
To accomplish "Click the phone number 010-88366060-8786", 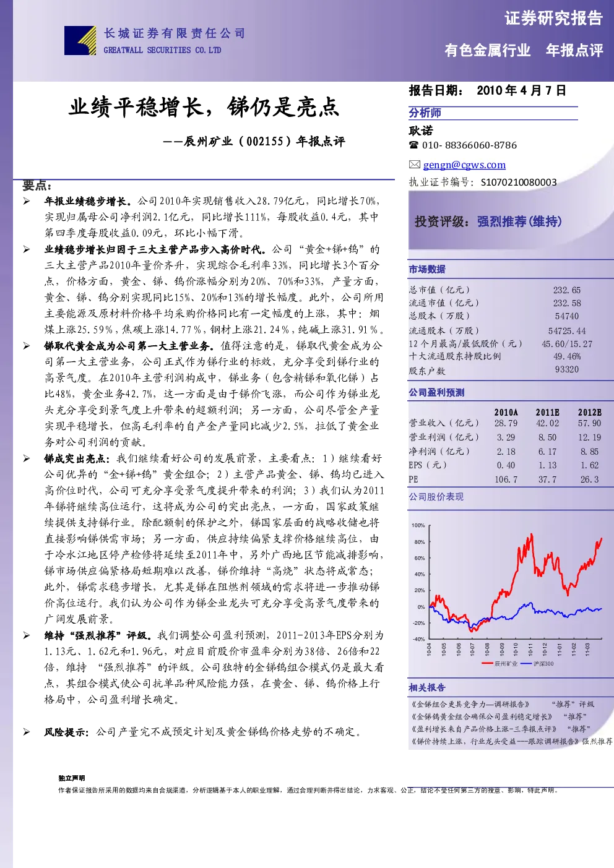I will click(469, 145).
